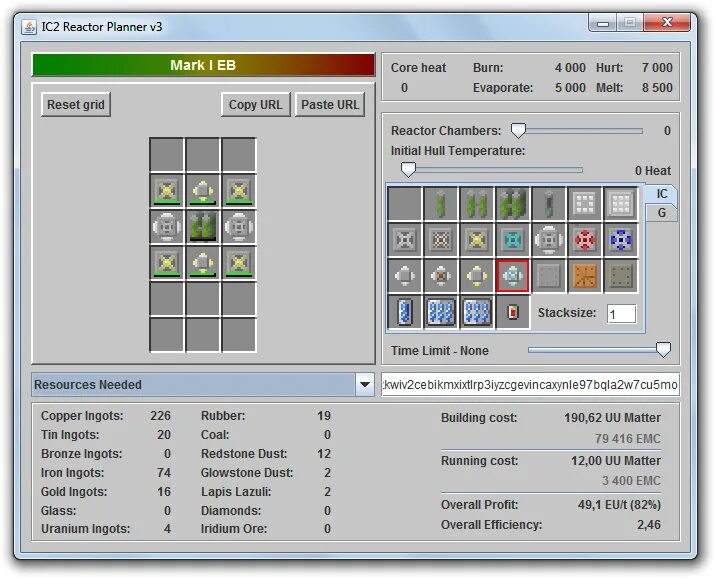The height and width of the screenshot is (579, 716).
Task: Select the component heat vent in the palette
Action: click(549, 240)
